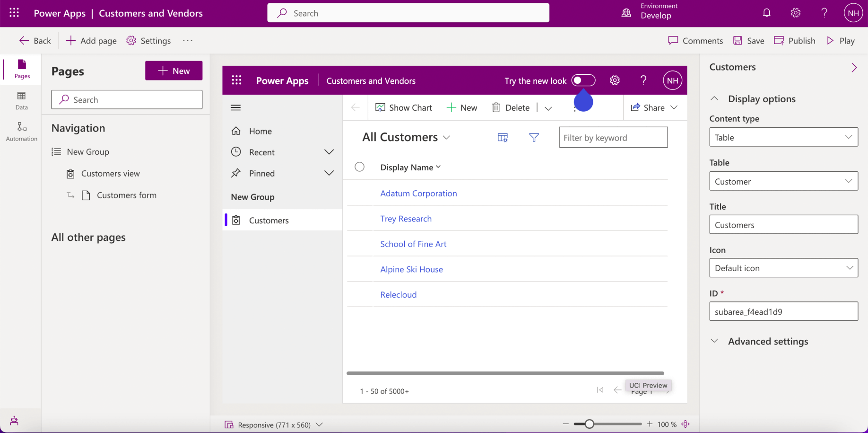Open the notifications bell icon
The height and width of the screenshot is (433, 868).
pyautogui.click(x=766, y=13)
